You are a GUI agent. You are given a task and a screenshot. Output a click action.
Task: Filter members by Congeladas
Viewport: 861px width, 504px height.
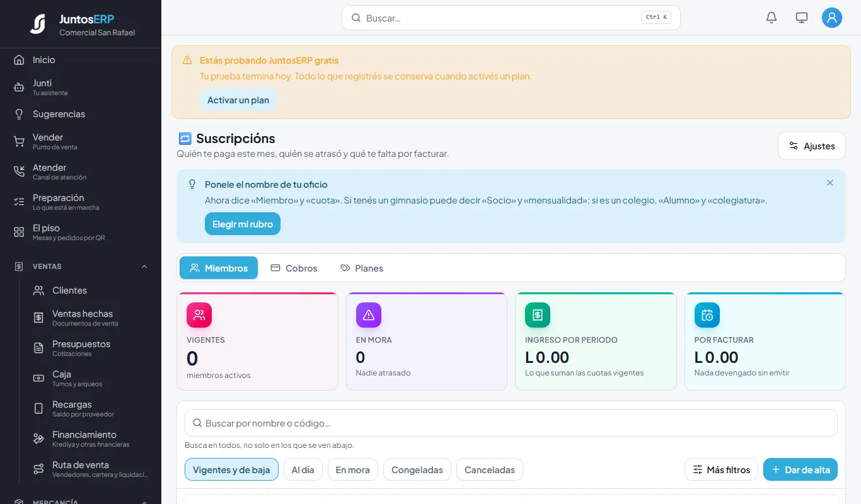[417, 469]
